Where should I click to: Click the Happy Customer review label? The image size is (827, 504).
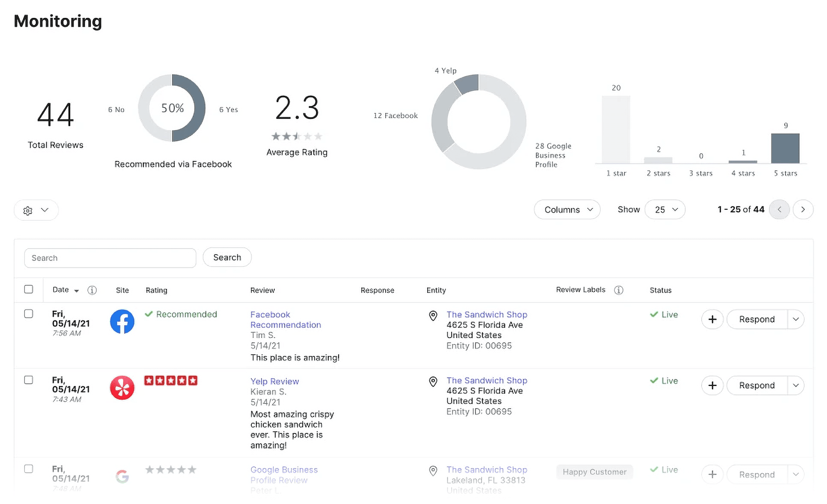click(x=594, y=472)
